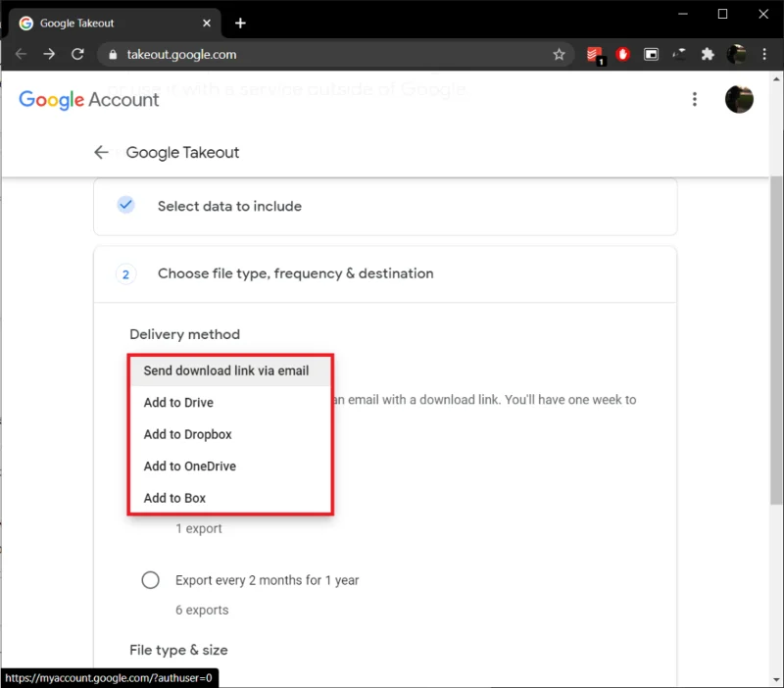Click the Delivery method heading text

[x=184, y=334]
